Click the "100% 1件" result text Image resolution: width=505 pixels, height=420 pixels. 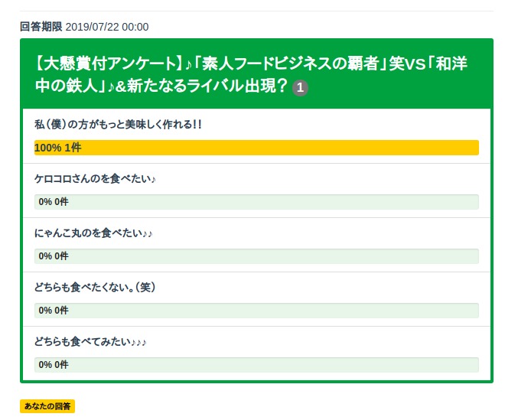57,148
